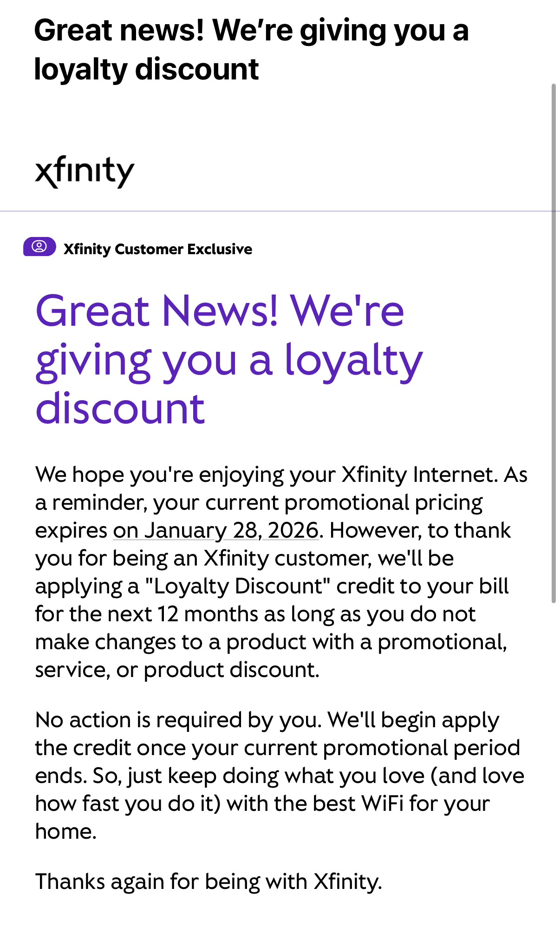Click the "service, or product discount" line
The image size is (560, 934).
pyautogui.click(x=177, y=670)
